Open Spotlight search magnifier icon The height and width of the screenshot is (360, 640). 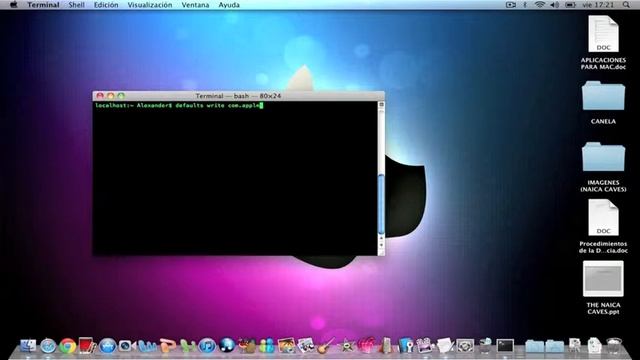click(626, 5)
